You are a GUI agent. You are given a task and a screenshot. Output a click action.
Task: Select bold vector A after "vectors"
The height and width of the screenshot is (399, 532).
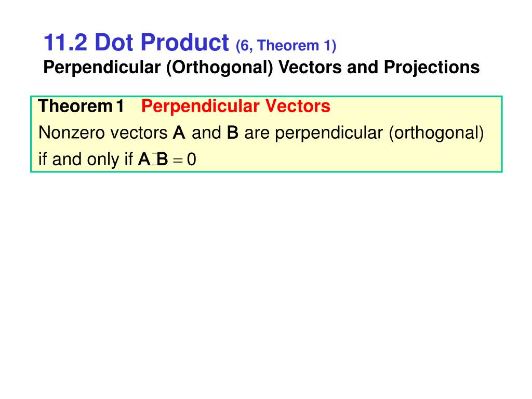point(179,132)
